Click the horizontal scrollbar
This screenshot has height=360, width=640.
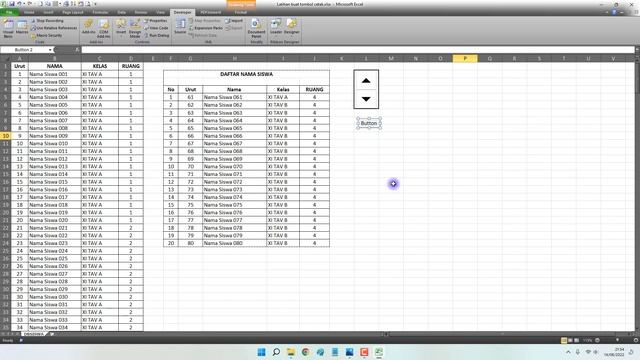(506, 334)
